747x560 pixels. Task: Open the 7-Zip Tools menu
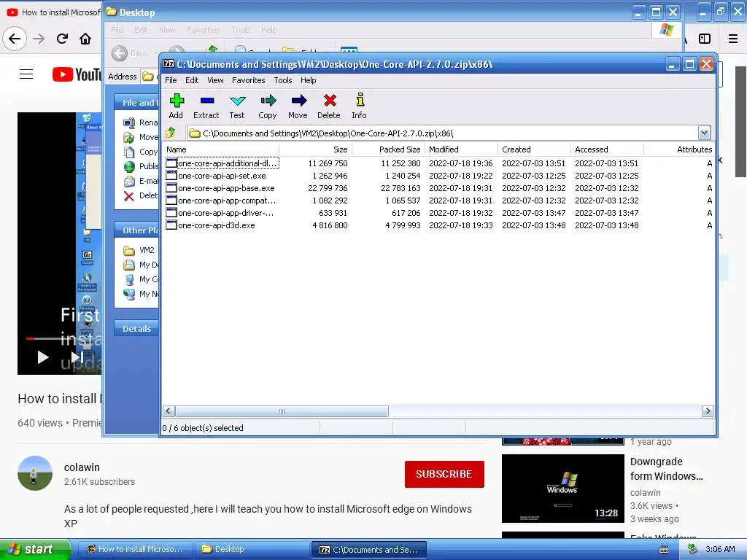coord(282,80)
